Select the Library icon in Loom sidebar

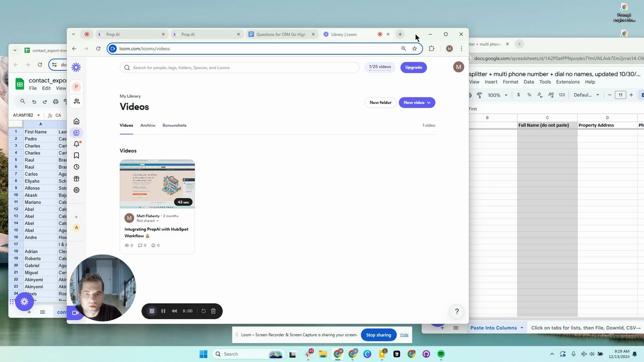pos(76,133)
